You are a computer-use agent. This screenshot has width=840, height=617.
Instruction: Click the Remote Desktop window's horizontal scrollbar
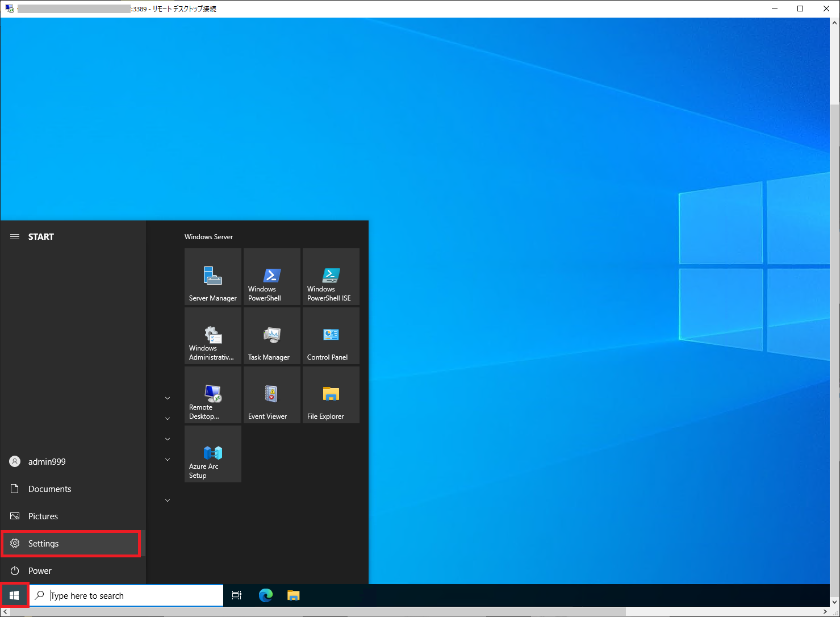point(317,611)
